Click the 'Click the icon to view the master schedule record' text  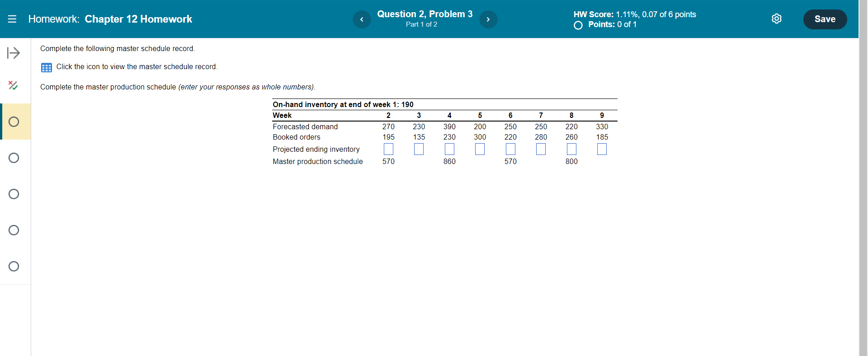click(x=137, y=67)
